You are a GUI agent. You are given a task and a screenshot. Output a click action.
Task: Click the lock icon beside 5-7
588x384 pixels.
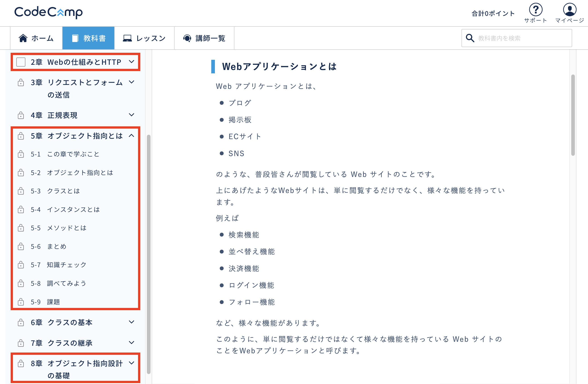click(x=21, y=265)
